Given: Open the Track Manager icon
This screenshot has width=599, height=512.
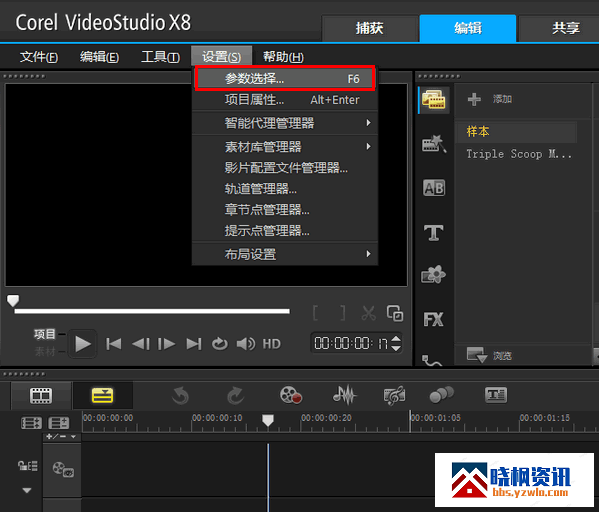Looking at the screenshot, I should click(x=58, y=423).
